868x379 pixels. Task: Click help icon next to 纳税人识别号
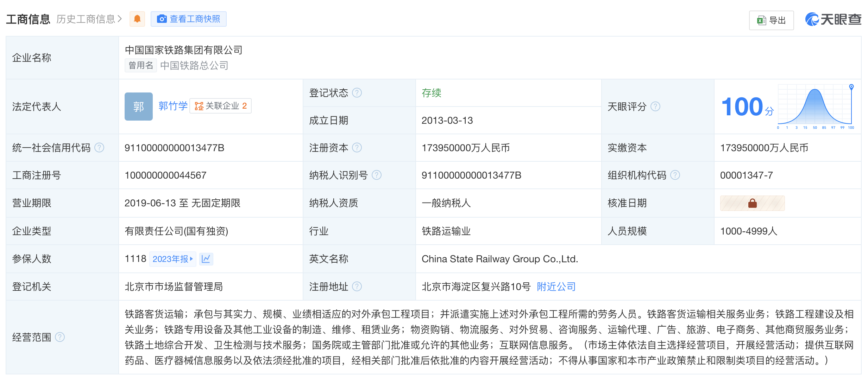click(377, 175)
